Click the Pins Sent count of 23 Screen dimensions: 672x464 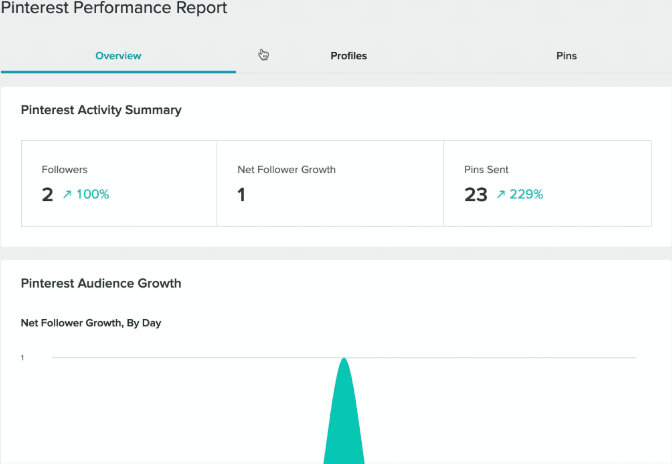click(x=475, y=195)
